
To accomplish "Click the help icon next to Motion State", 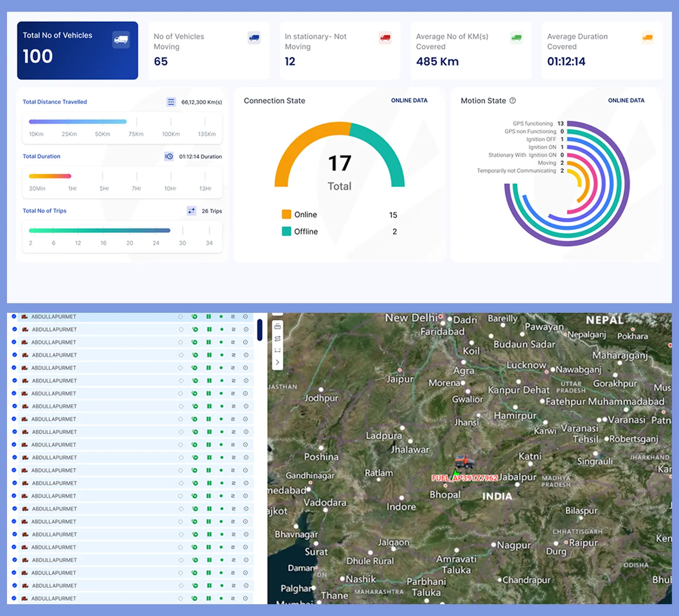I will (513, 101).
